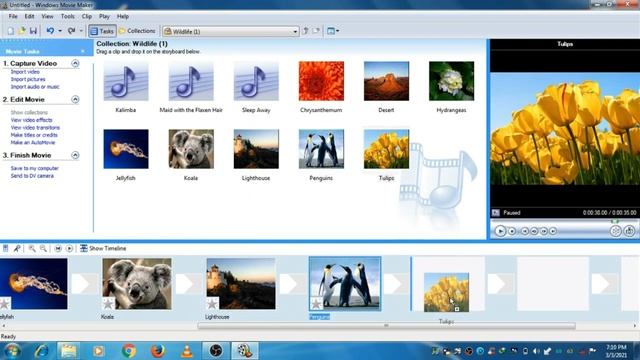Create a new project with the toolbar icon
This screenshot has width=640, height=360.
(11, 31)
